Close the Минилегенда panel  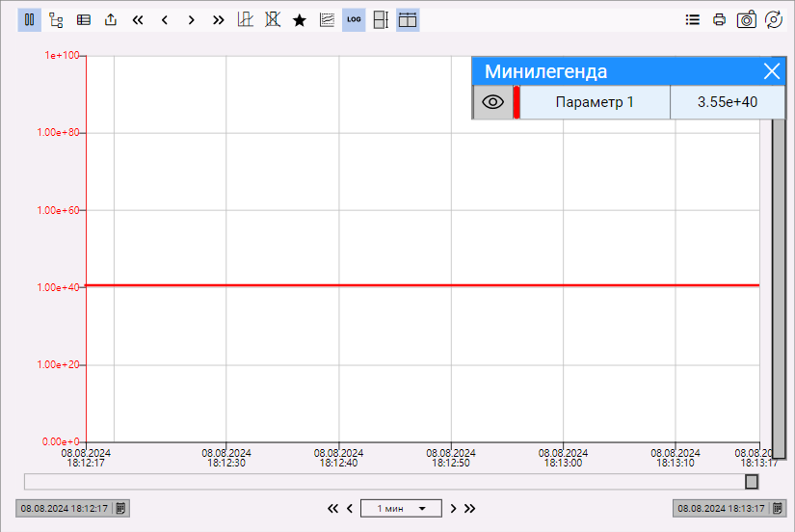click(x=771, y=71)
